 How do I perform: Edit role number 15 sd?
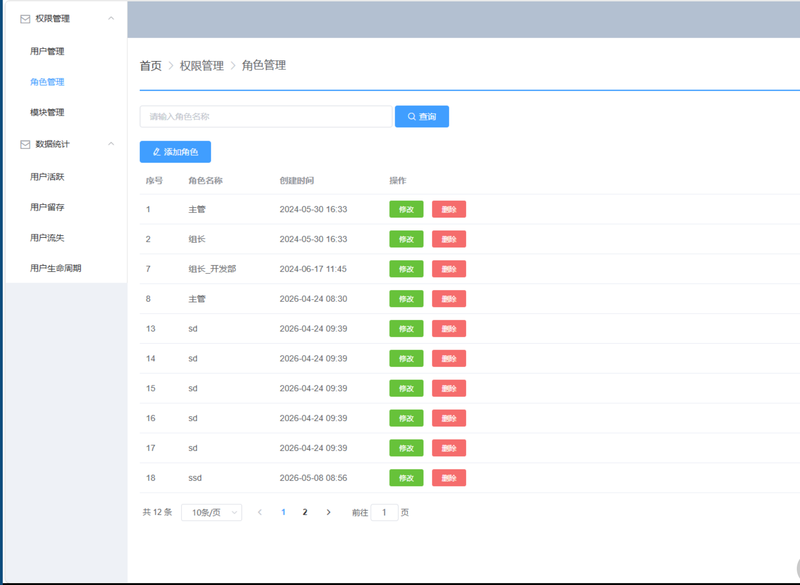406,388
